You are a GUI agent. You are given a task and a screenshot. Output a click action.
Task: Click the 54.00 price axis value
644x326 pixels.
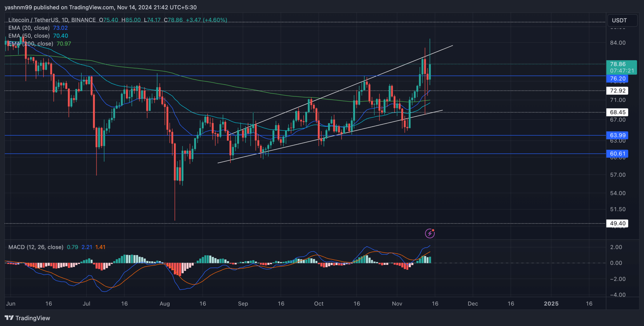coord(618,193)
